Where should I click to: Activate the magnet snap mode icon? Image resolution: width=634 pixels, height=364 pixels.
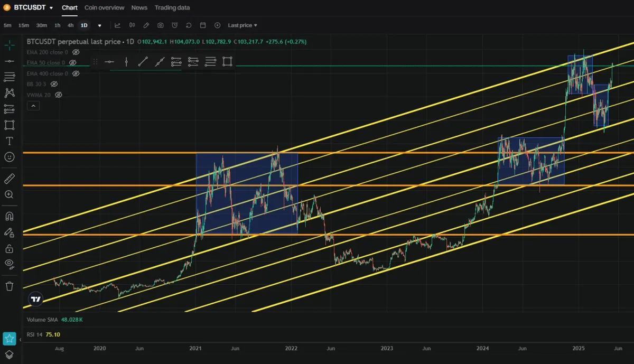tap(10, 216)
